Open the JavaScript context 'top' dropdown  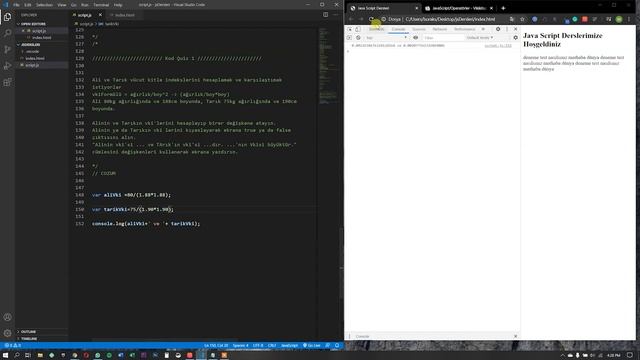click(x=386, y=38)
